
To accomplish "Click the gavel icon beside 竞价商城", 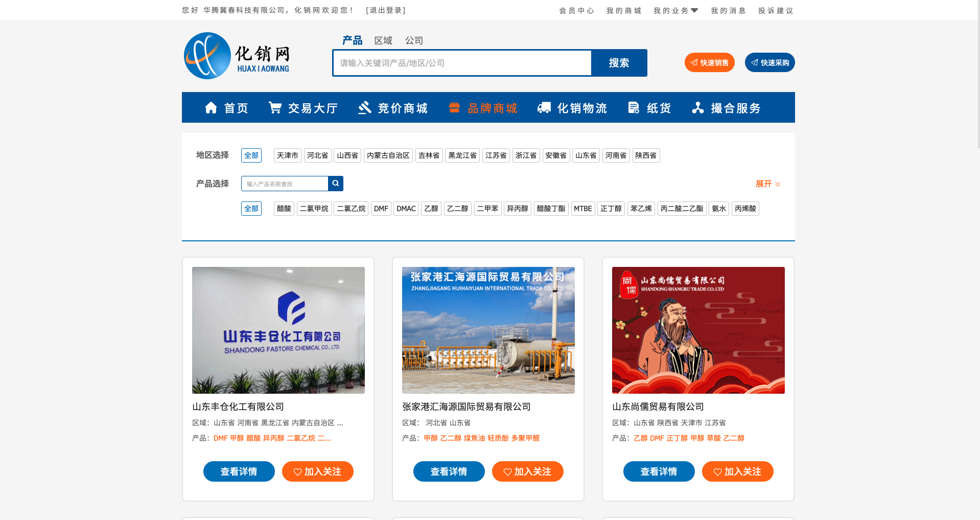I will (x=364, y=108).
